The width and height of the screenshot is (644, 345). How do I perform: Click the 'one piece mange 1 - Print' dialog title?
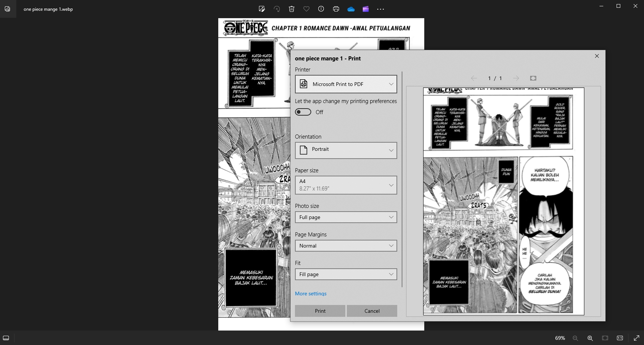pyautogui.click(x=328, y=59)
